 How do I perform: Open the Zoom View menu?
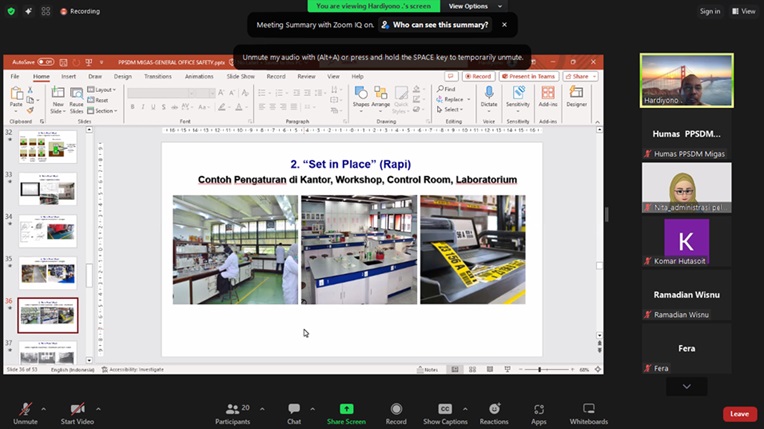pyautogui.click(x=744, y=11)
